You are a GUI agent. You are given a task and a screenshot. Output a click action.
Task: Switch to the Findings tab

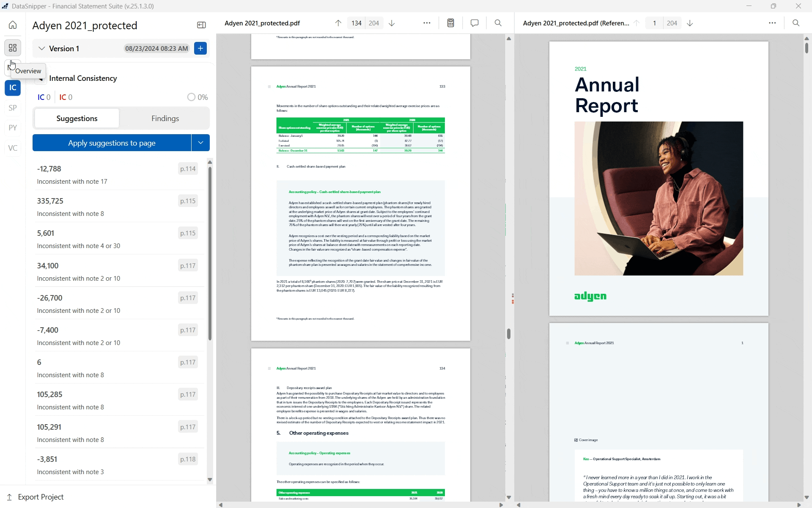(165, 118)
